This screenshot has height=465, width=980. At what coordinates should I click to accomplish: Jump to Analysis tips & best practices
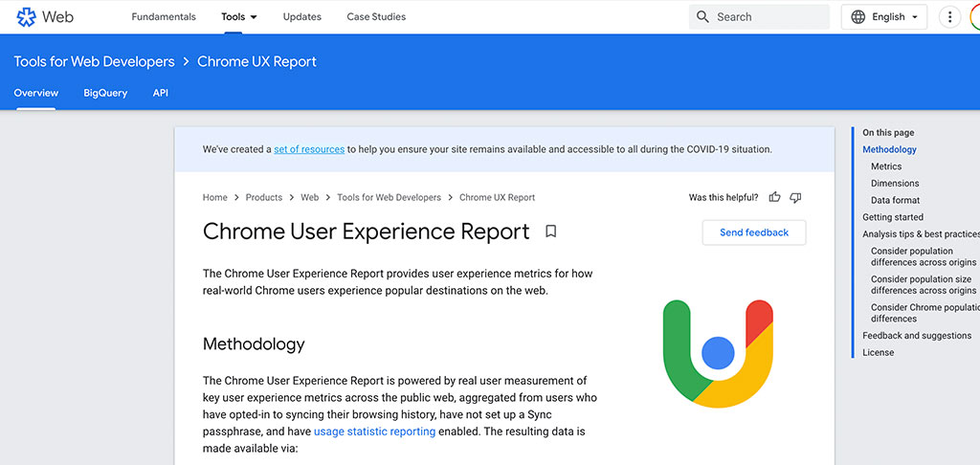pos(922,233)
